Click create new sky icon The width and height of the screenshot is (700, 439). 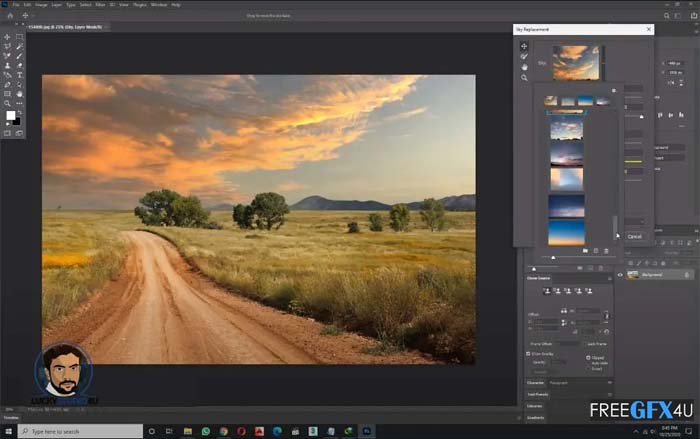596,251
